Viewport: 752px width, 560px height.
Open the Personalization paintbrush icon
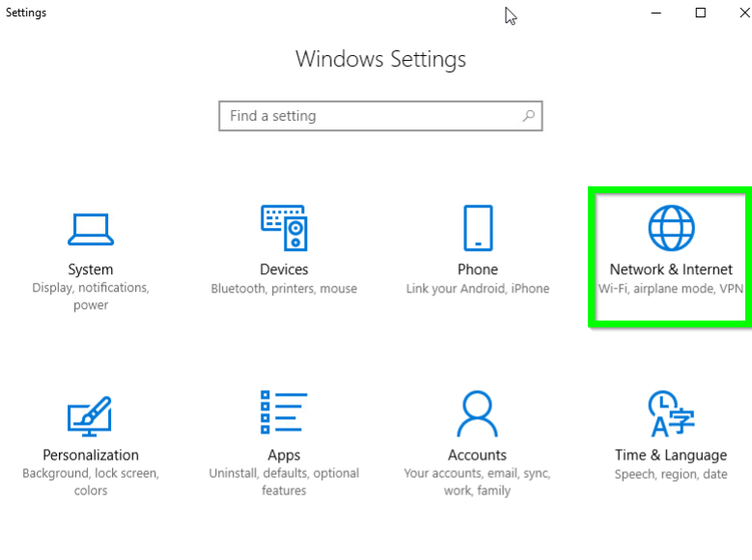click(90, 416)
